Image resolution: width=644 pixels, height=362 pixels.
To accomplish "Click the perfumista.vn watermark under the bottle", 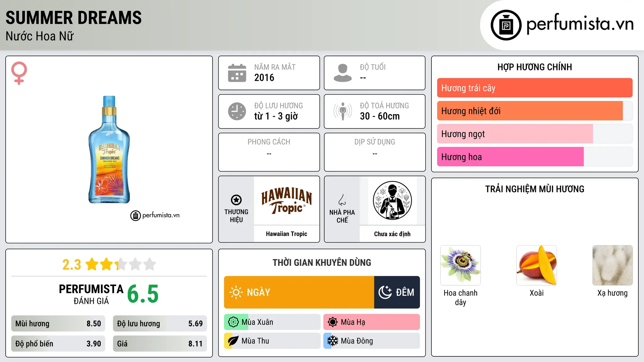I will 155,216.
